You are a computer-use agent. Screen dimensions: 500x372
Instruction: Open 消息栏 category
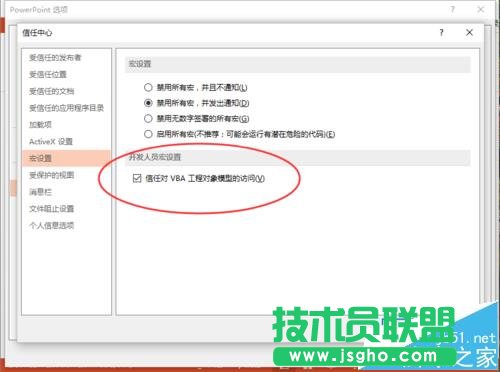click(40, 192)
